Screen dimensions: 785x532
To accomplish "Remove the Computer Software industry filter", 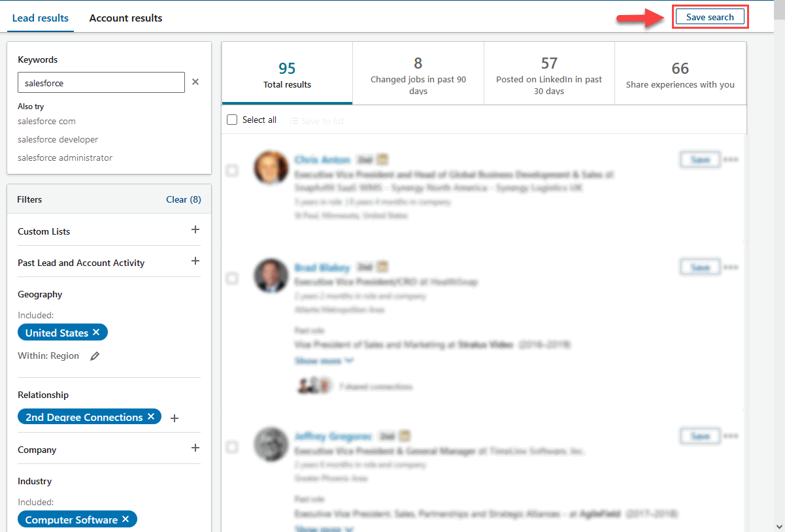I will 125,519.
